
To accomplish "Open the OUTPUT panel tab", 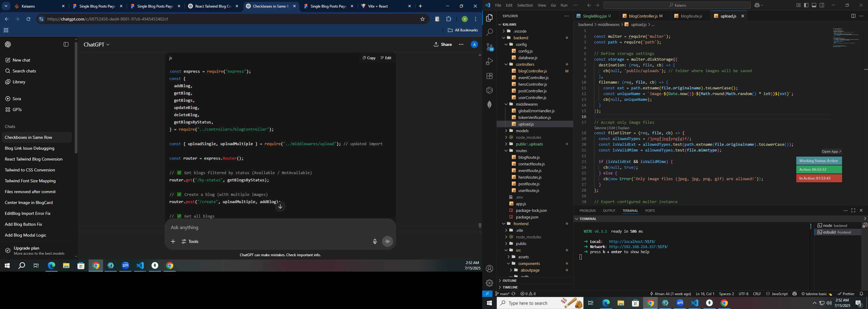I will point(609,211).
